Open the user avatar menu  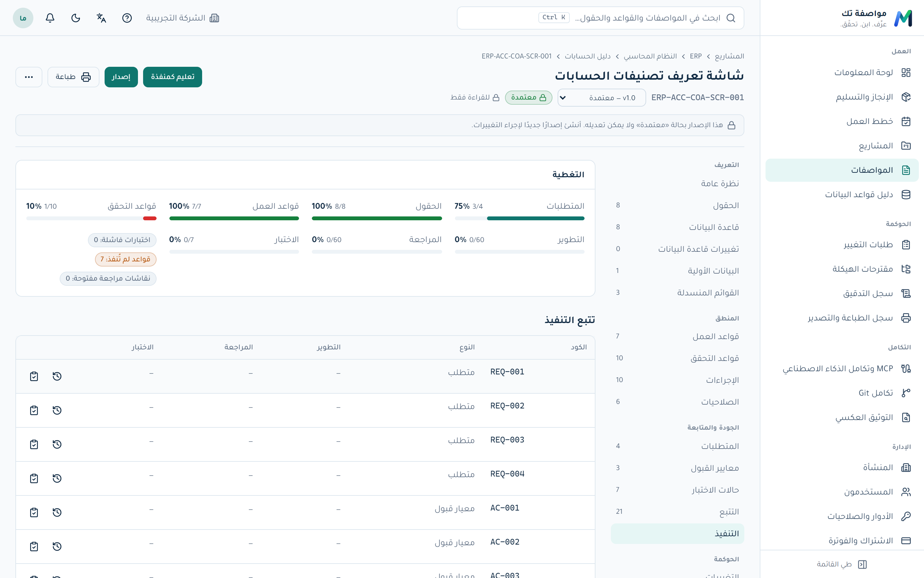(23, 18)
